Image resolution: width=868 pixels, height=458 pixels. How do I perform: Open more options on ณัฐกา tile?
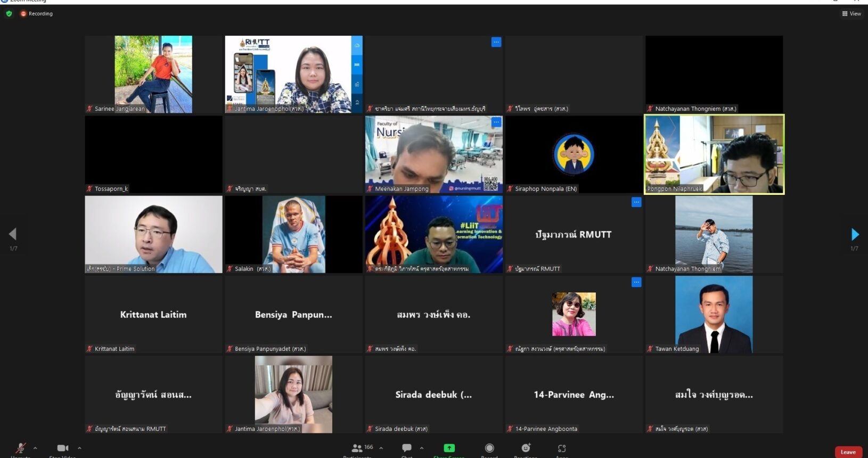636,282
